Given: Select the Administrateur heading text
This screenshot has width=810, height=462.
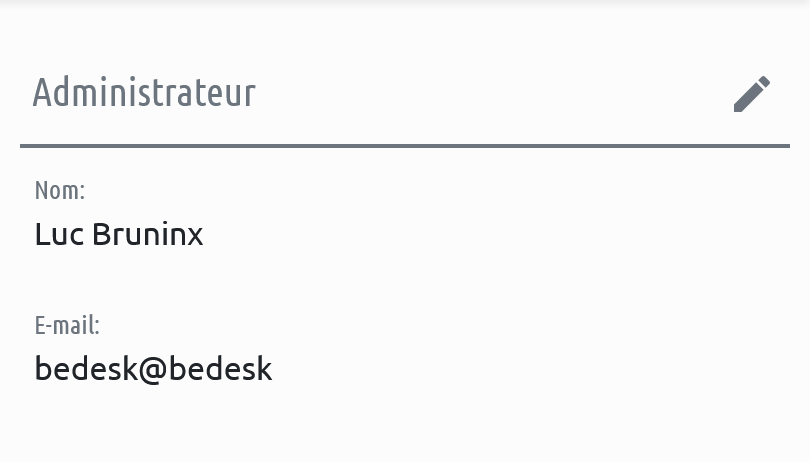Looking at the screenshot, I should 144,93.
